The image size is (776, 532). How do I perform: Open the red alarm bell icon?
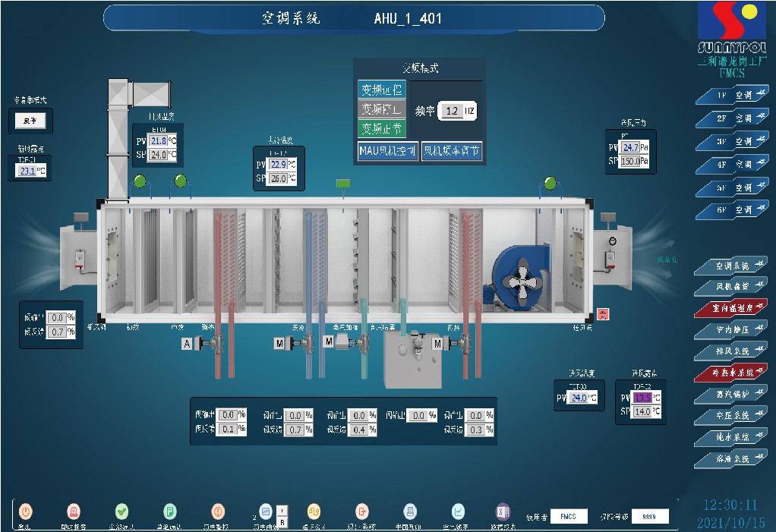click(x=74, y=512)
